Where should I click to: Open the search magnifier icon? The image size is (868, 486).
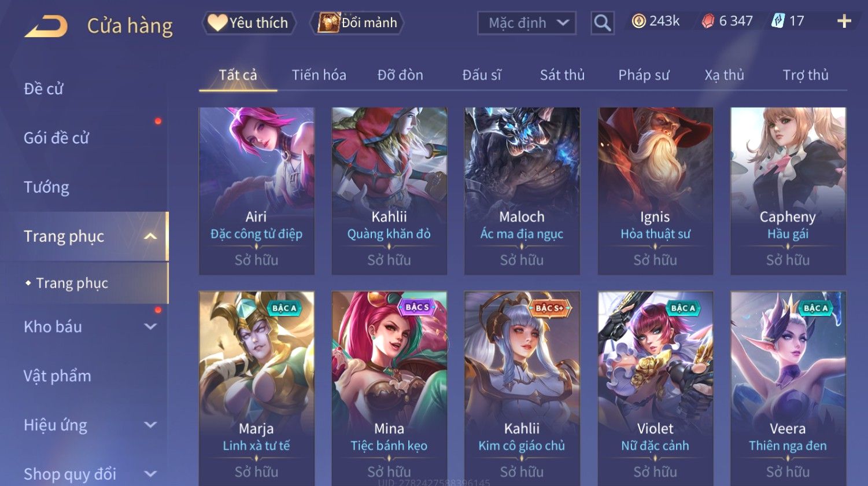[602, 23]
